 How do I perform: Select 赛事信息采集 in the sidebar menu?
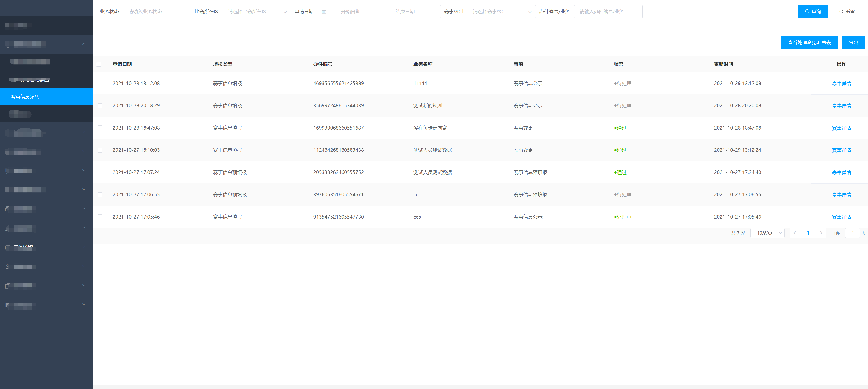(x=25, y=97)
